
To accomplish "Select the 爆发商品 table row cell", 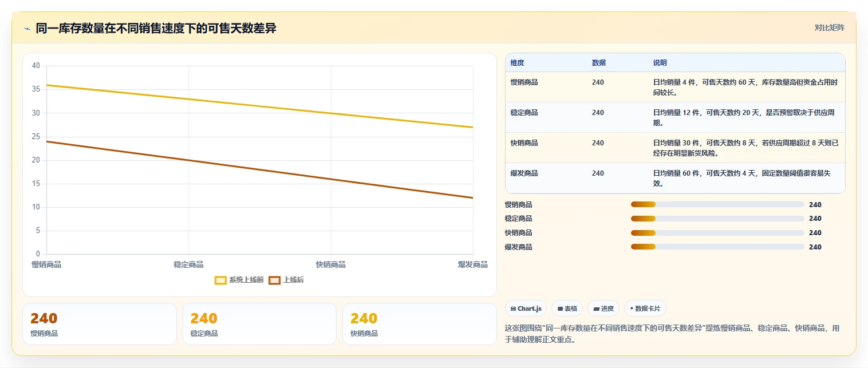I will click(524, 173).
